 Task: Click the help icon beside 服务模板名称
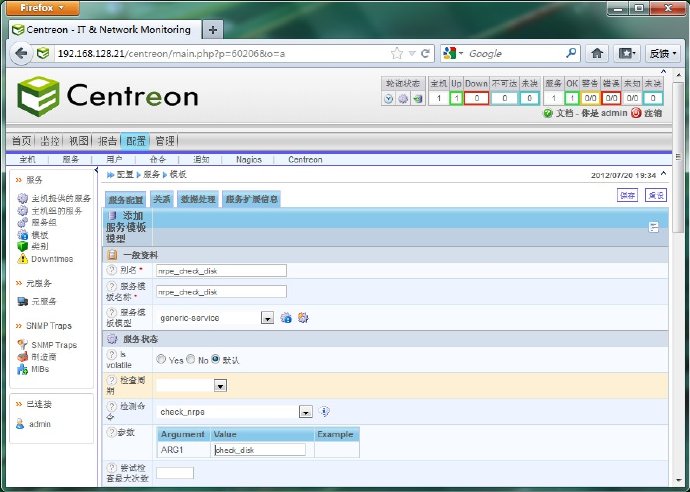coord(112,286)
